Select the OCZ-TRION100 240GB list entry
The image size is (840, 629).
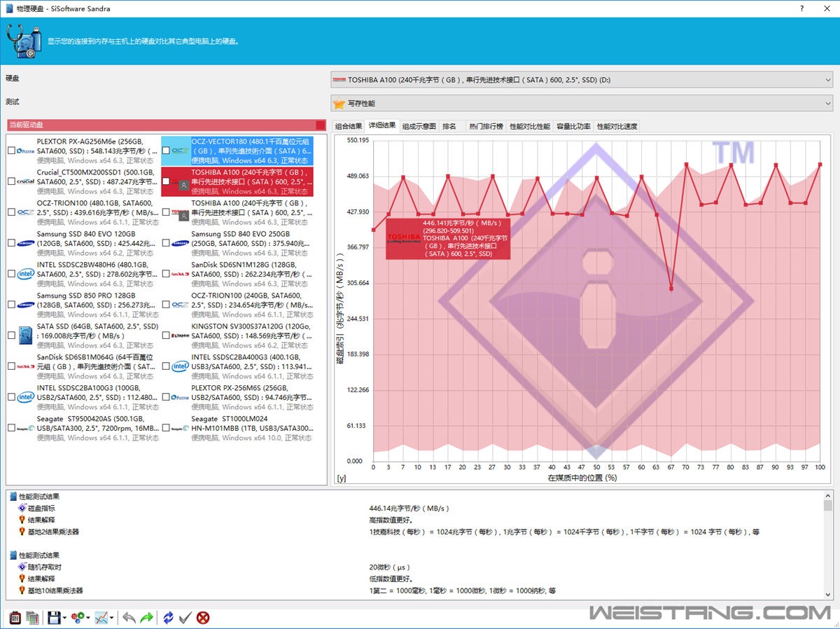[x=237, y=305]
